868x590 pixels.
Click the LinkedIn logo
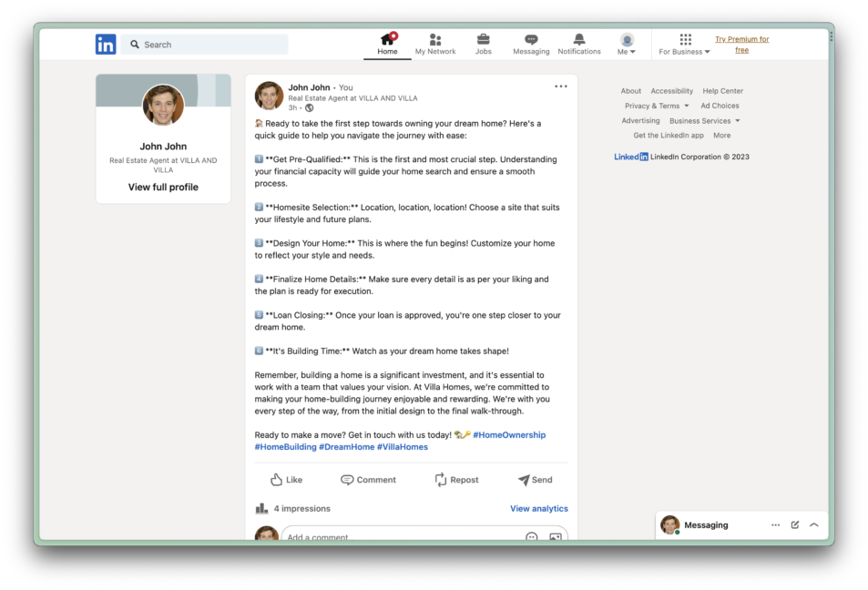tap(106, 44)
